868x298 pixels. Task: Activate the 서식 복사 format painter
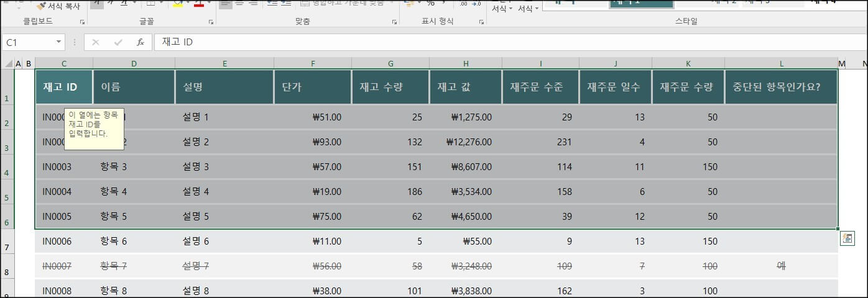click(x=57, y=6)
